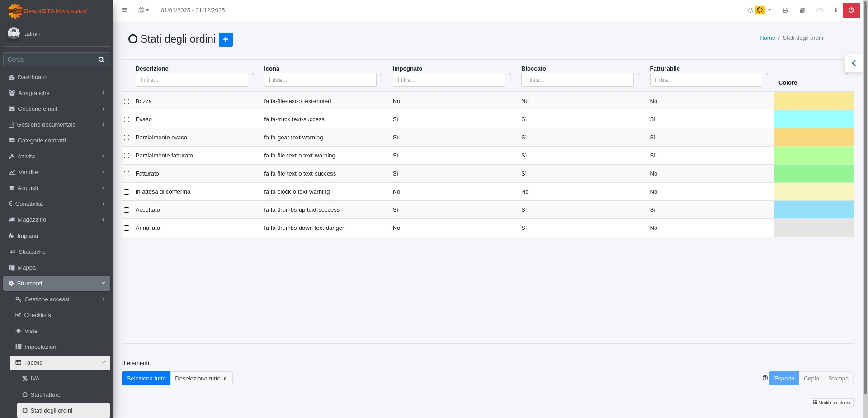Open the calendar date range dropdown

(x=144, y=10)
